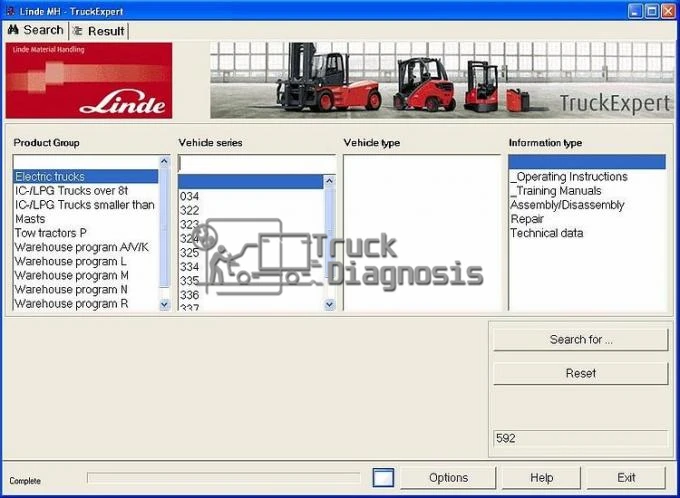Select Repair information type
Image resolution: width=680 pixels, height=498 pixels.
587,219
